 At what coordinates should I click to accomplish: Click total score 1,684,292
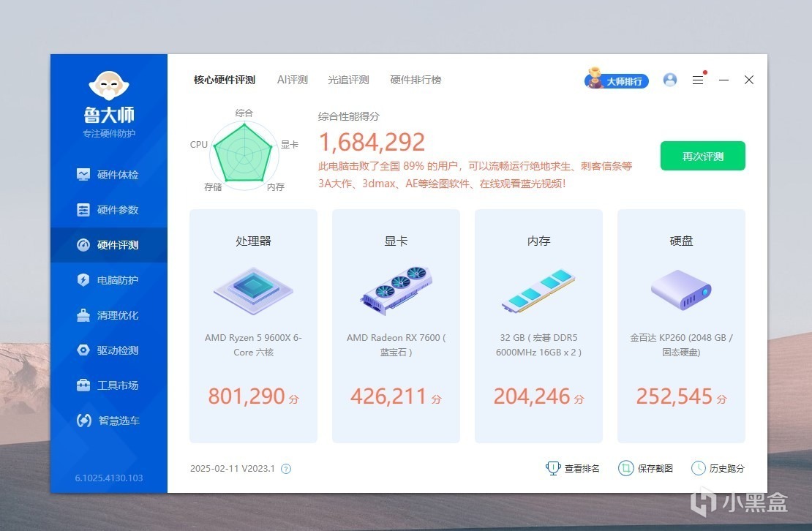click(372, 142)
